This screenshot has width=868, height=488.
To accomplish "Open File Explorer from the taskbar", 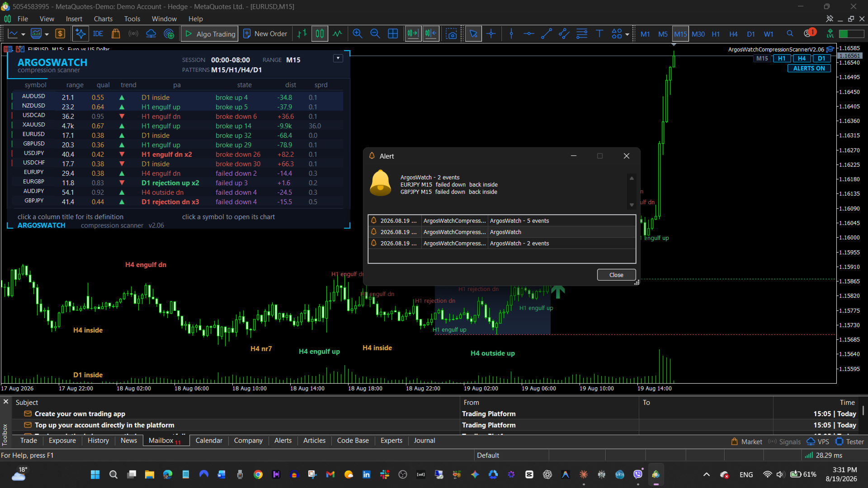I will tap(150, 474).
